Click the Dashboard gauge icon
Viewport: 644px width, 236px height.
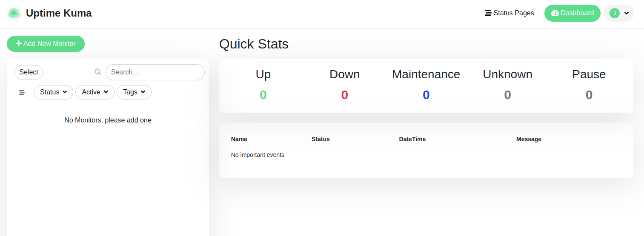coord(555,13)
